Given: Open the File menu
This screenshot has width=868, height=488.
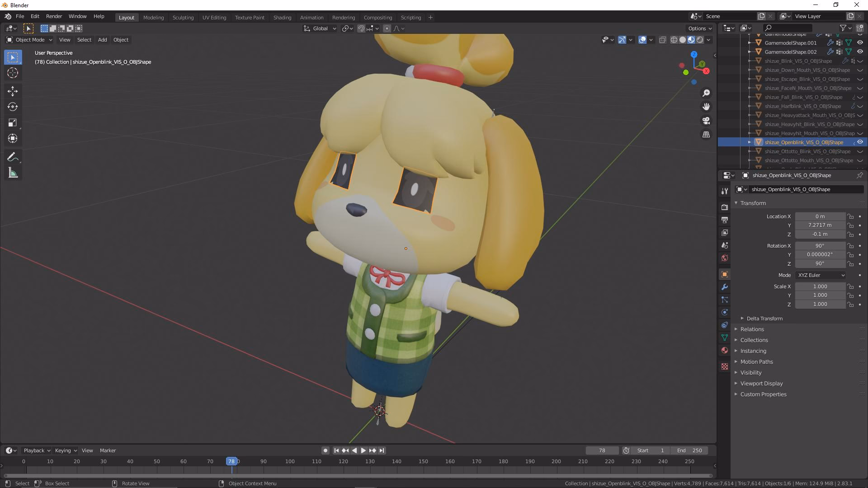Looking at the screenshot, I should tap(20, 16).
